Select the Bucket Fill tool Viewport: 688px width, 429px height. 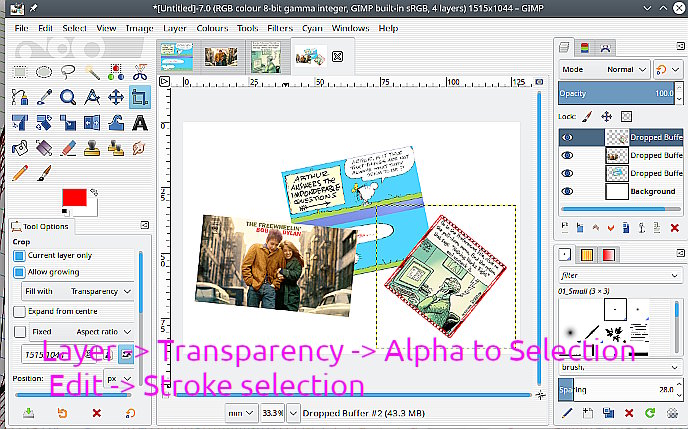pyautogui.click(x=20, y=148)
